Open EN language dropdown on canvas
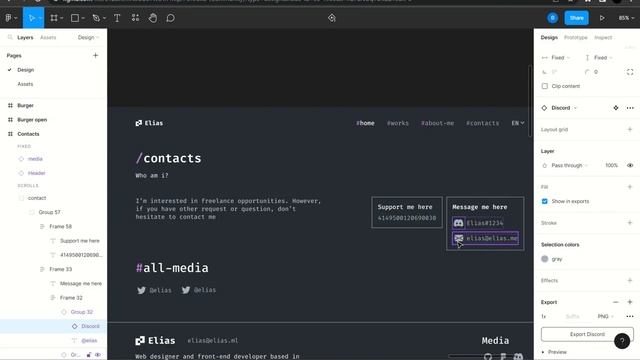 (518, 123)
